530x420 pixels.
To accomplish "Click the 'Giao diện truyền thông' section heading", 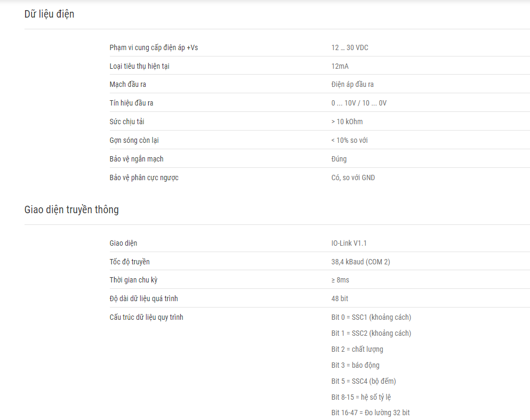I will click(x=71, y=210).
